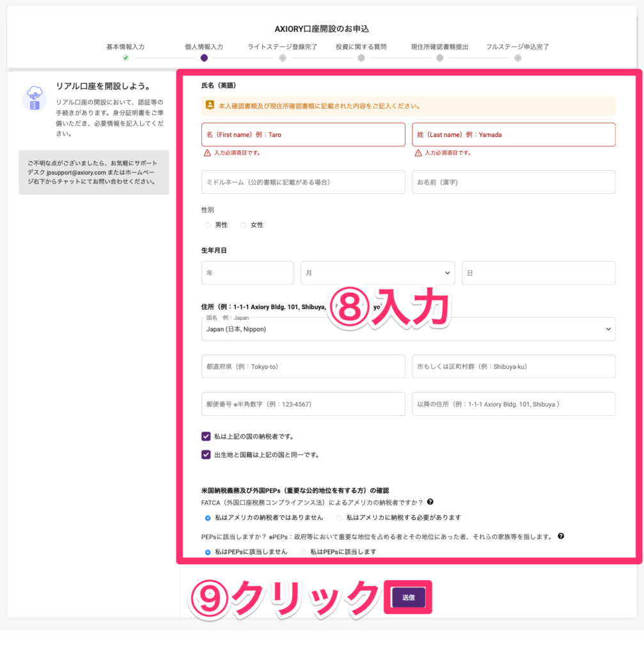Select 私はアメリカに納税する必要があります radio

tap(339, 518)
